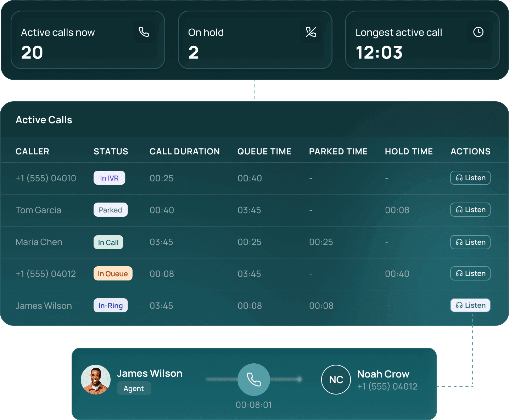
Task: Listen to Maria Chen's call
Action: [x=470, y=242]
